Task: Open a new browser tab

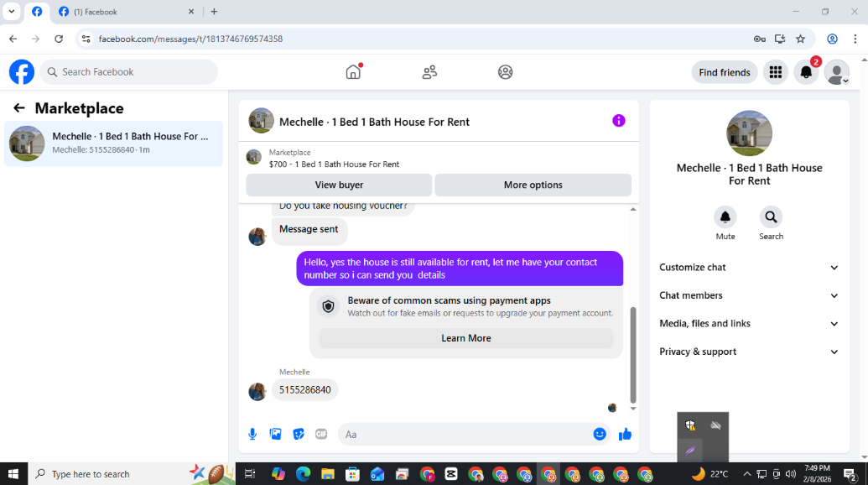Action: point(214,12)
